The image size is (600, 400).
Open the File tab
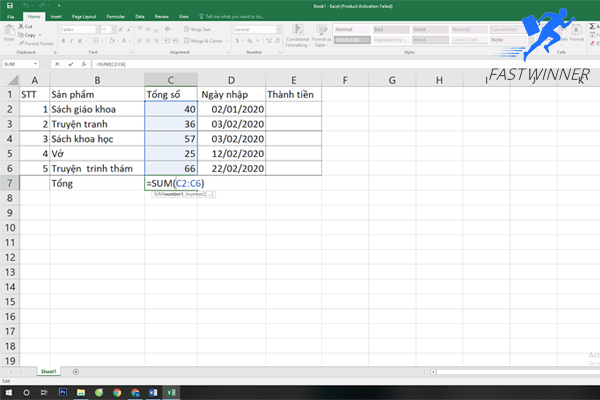11,16
